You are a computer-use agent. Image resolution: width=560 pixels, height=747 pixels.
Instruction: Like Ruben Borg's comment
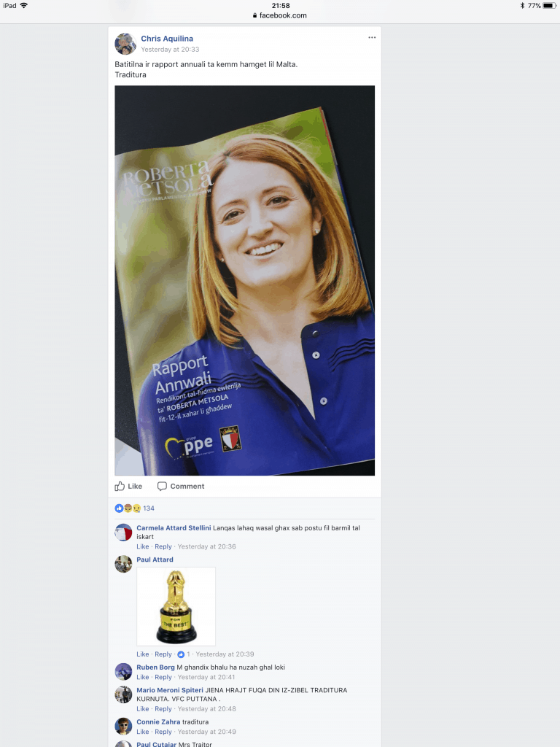click(143, 677)
